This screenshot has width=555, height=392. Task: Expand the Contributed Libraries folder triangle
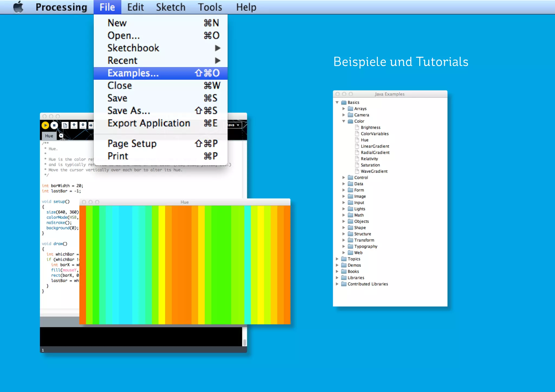coord(337,284)
